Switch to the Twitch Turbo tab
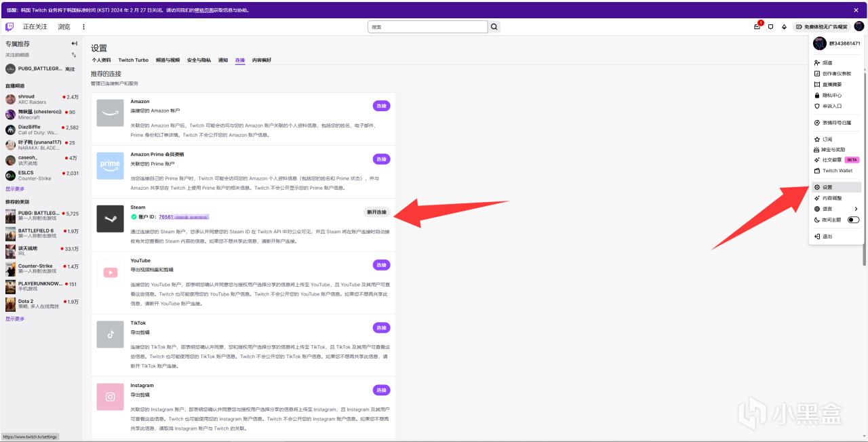868x442 pixels. (x=134, y=60)
